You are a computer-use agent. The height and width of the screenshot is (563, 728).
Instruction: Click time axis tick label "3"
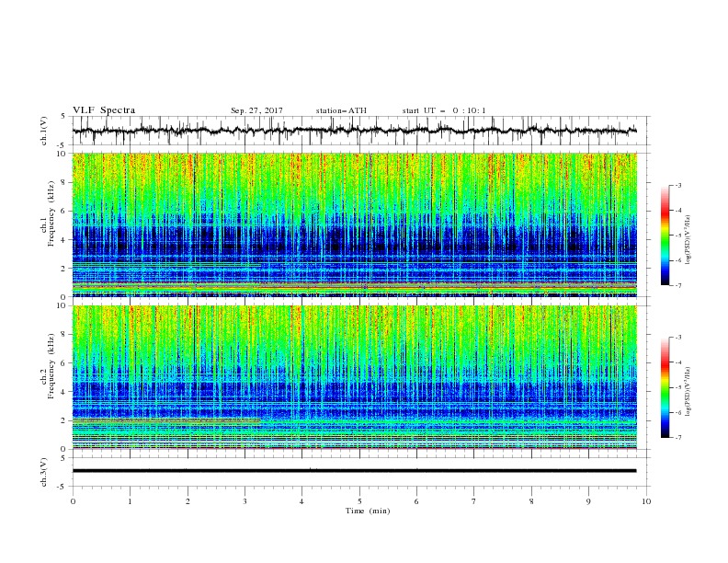[x=245, y=501]
